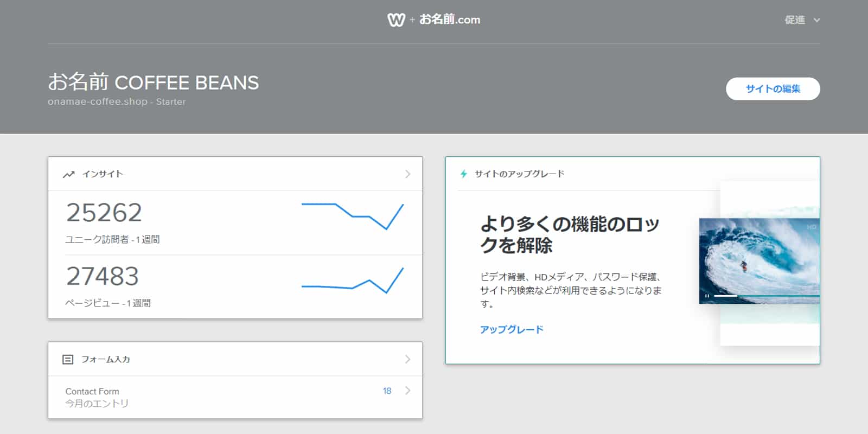The width and height of the screenshot is (868, 434).
Task: Click the surfing wave video thumbnail
Action: point(759,261)
